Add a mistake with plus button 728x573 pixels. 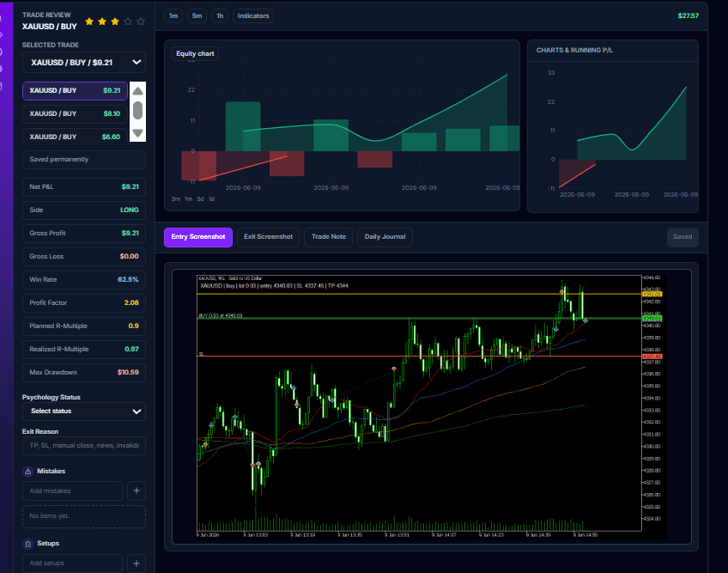tap(136, 491)
